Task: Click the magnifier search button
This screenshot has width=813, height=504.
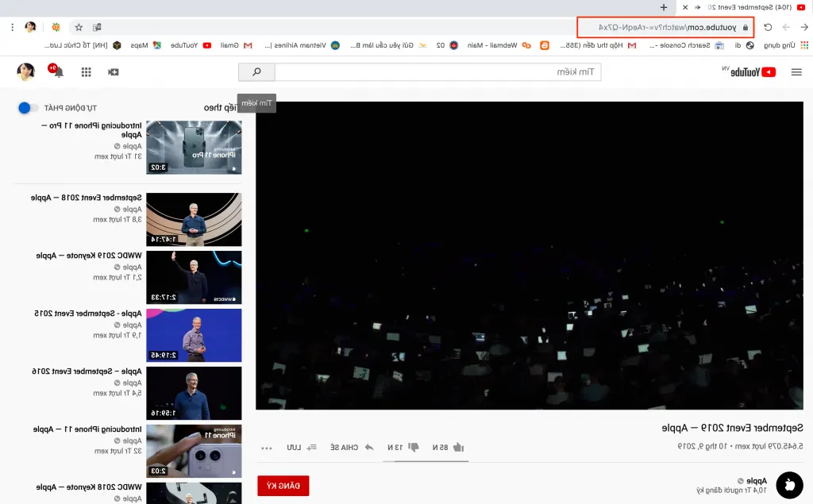Action: pos(256,72)
